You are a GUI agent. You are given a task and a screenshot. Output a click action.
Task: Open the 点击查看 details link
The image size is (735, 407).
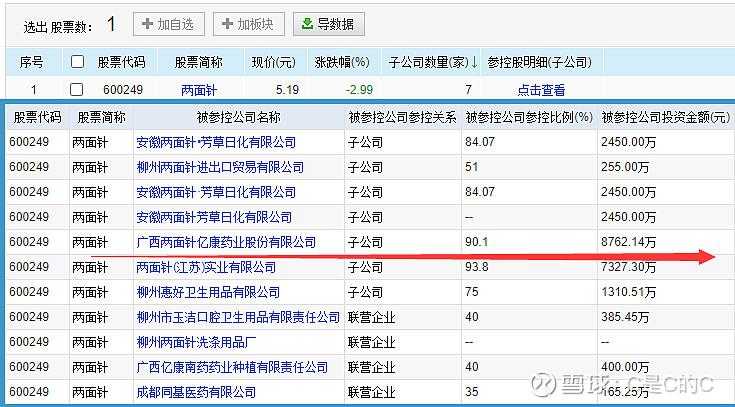(541, 90)
